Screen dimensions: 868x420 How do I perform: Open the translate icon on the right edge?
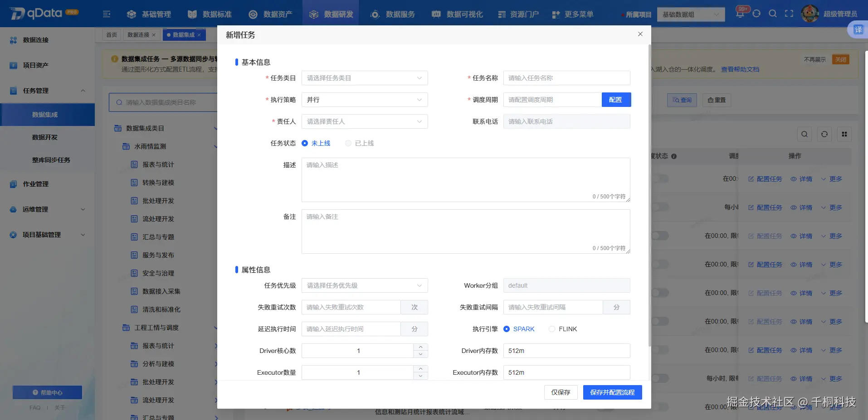[x=858, y=29]
